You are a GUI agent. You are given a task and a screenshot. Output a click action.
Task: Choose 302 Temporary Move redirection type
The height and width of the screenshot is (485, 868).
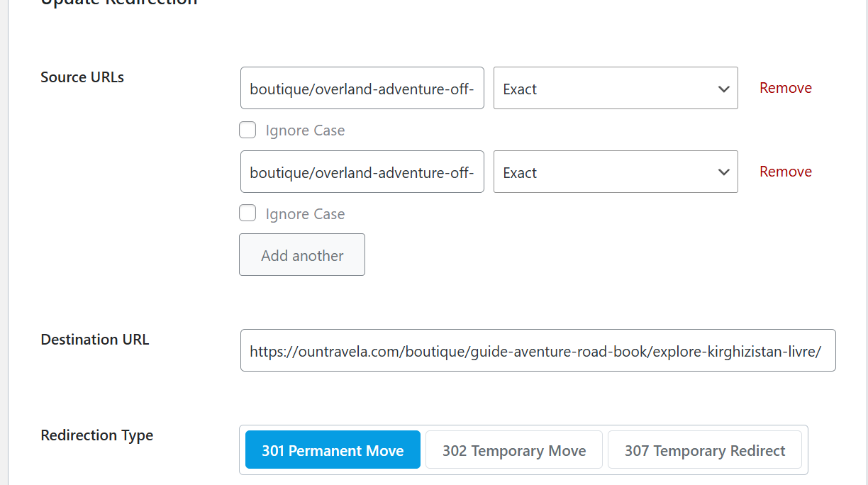point(514,450)
